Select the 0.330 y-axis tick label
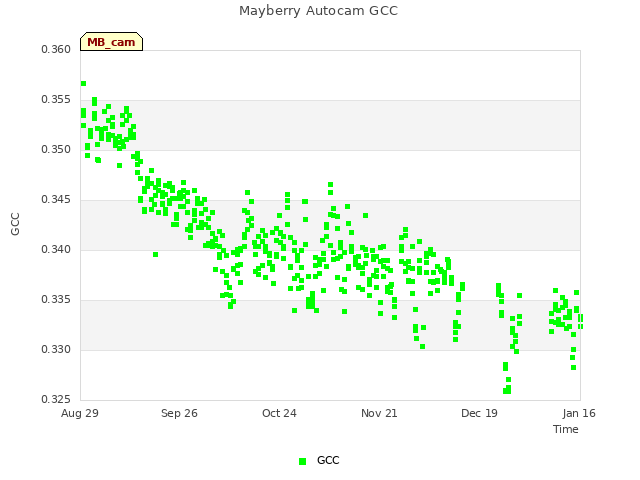Viewport: 640px width, 480px height. click(56, 349)
